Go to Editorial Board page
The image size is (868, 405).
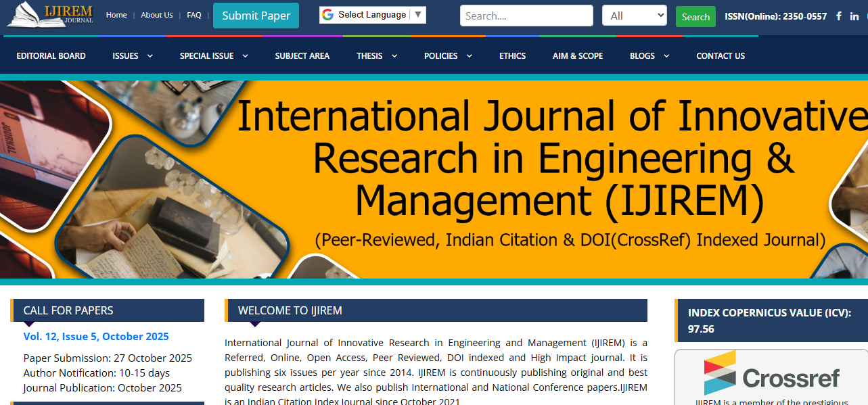(51, 56)
